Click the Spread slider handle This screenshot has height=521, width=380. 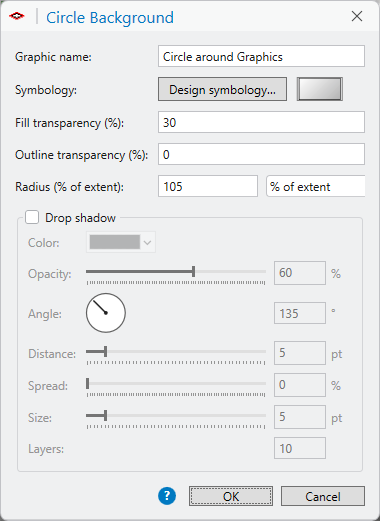tap(88, 383)
